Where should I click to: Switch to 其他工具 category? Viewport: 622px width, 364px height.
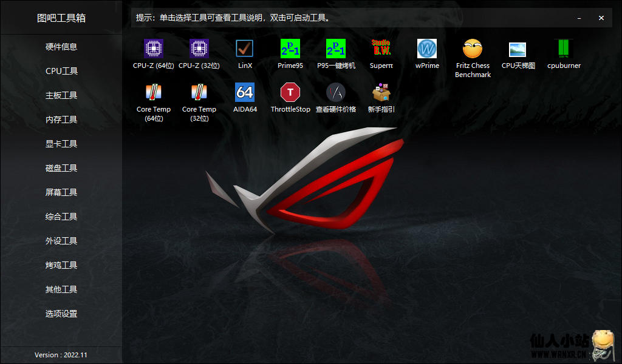tap(61, 289)
